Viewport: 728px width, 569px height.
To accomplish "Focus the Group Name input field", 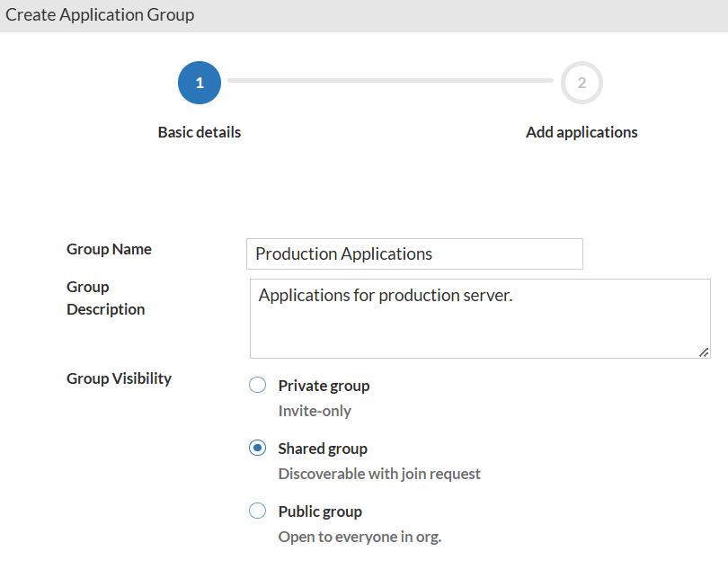I will point(414,254).
